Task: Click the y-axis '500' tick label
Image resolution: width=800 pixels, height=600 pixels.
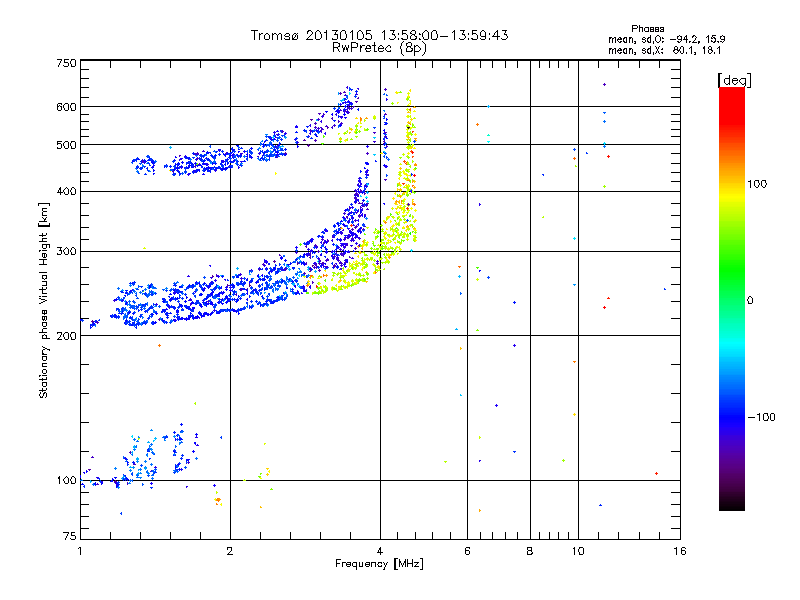Action: pos(66,145)
